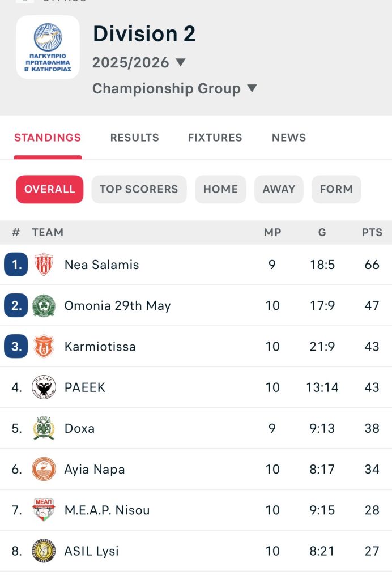This screenshot has height=580, width=392.
Task: Show the FORM table filter
Action: [x=336, y=189]
